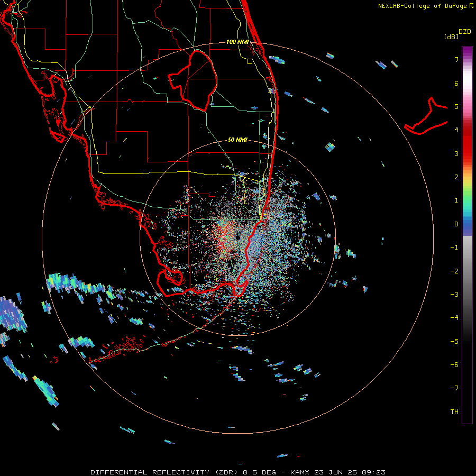Select the 100 NMI range ring label
The image size is (476, 476).
[237, 42]
